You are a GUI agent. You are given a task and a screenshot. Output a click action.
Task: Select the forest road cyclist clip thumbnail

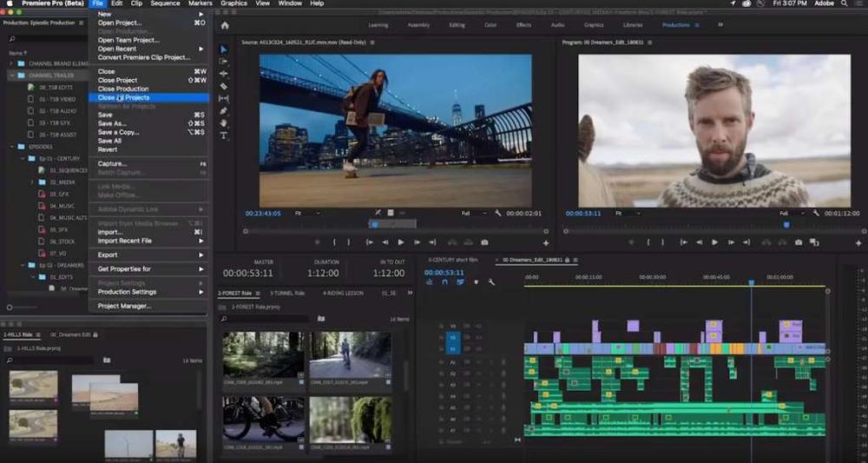tap(350, 354)
